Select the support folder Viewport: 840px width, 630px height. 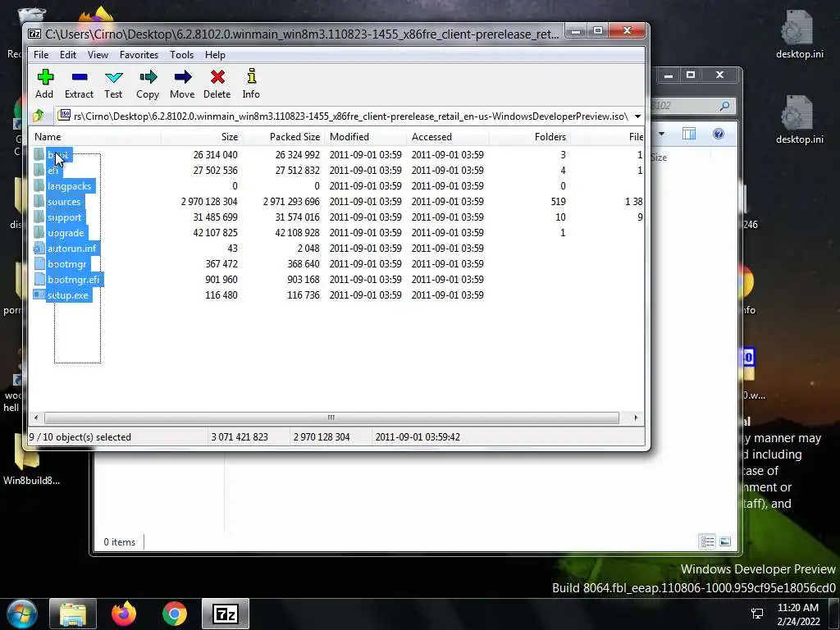tap(64, 217)
